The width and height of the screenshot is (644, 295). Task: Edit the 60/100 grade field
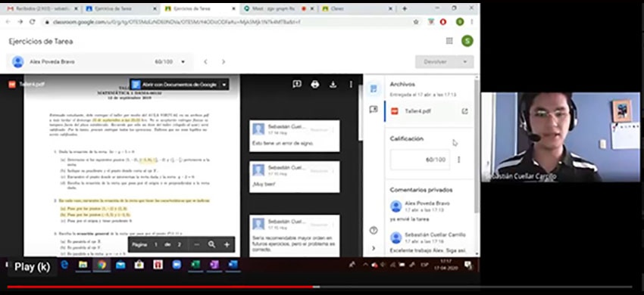tap(420, 160)
